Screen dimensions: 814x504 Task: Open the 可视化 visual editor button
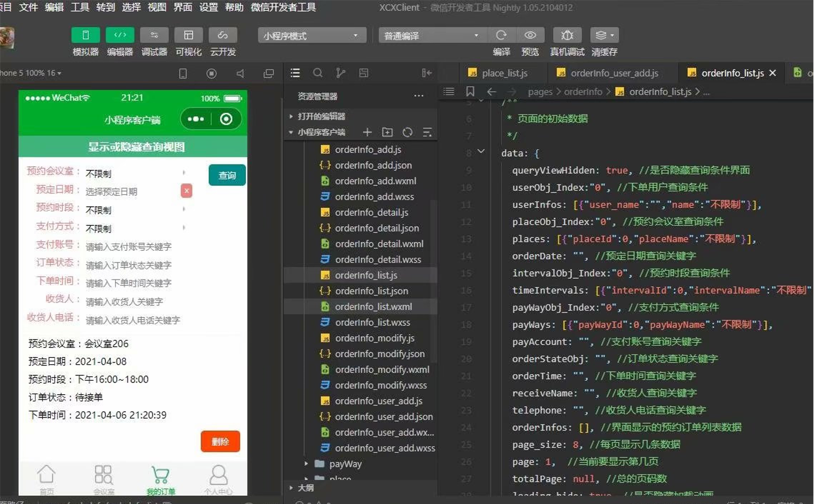click(x=189, y=35)
